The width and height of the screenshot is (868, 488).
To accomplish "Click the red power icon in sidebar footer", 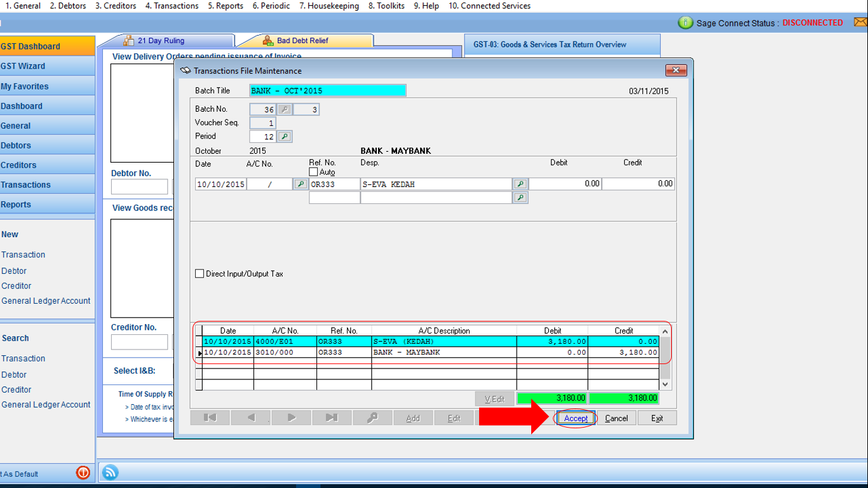I will pos(83,473).
